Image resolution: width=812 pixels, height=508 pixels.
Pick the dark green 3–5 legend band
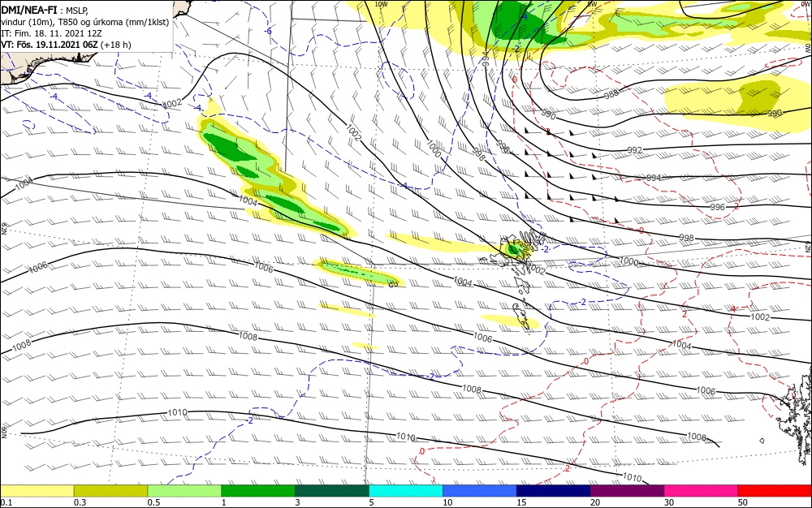tap(332, 491)
